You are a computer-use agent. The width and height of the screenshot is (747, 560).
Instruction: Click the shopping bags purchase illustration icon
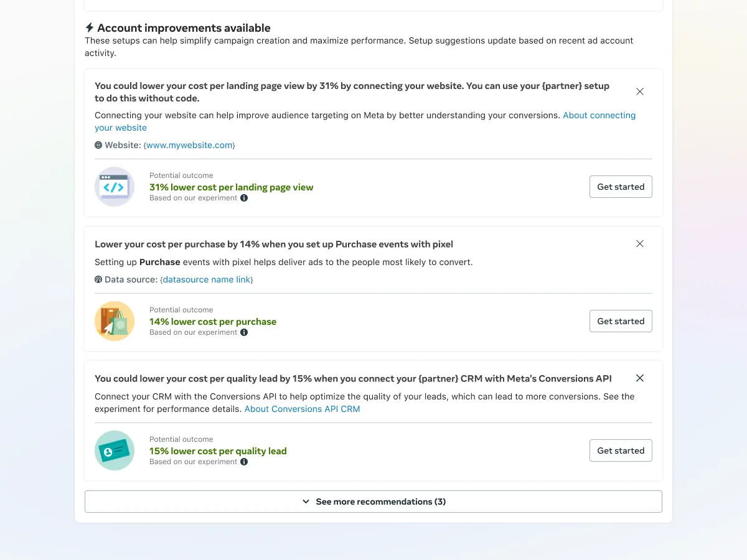point(115,321)
